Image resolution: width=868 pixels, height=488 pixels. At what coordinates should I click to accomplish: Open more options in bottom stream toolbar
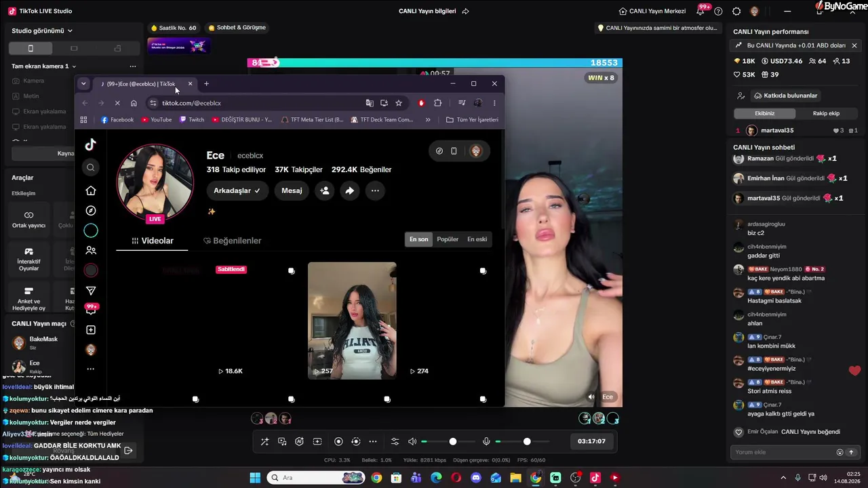(x=373, y=442)
